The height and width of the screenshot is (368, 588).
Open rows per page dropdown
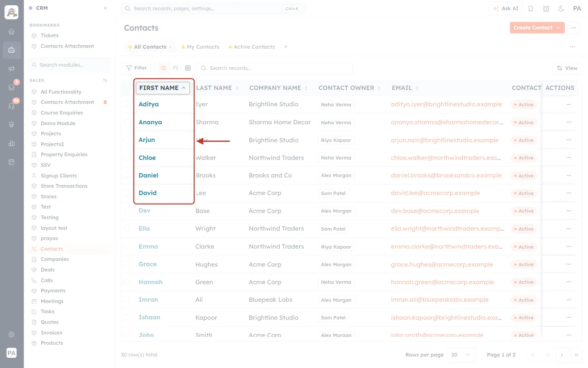(461, 355)
